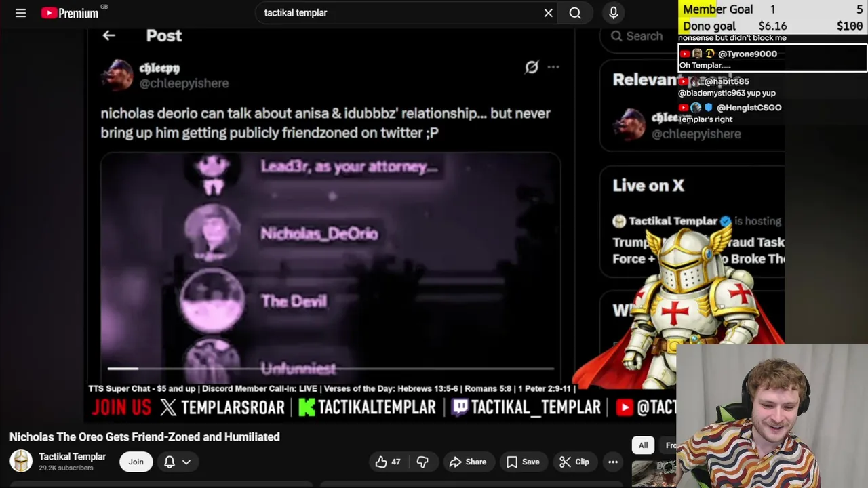Click 'The Devil' participant in embedded clip
Screen dimensions: 868x488
click(x=294, y=301)
